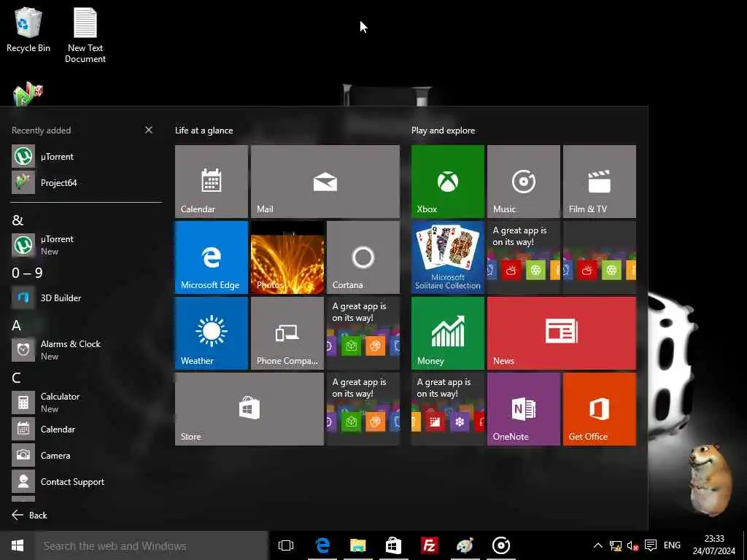Open the Cortana tile
Viewport: 747px width, 560px height.
tap(363, 257)
